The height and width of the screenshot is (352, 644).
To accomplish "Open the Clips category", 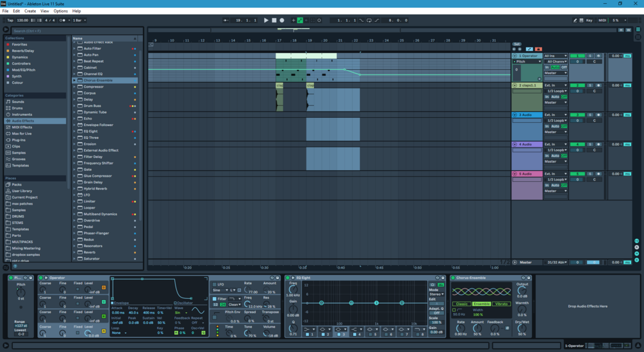I will [15, 147].
